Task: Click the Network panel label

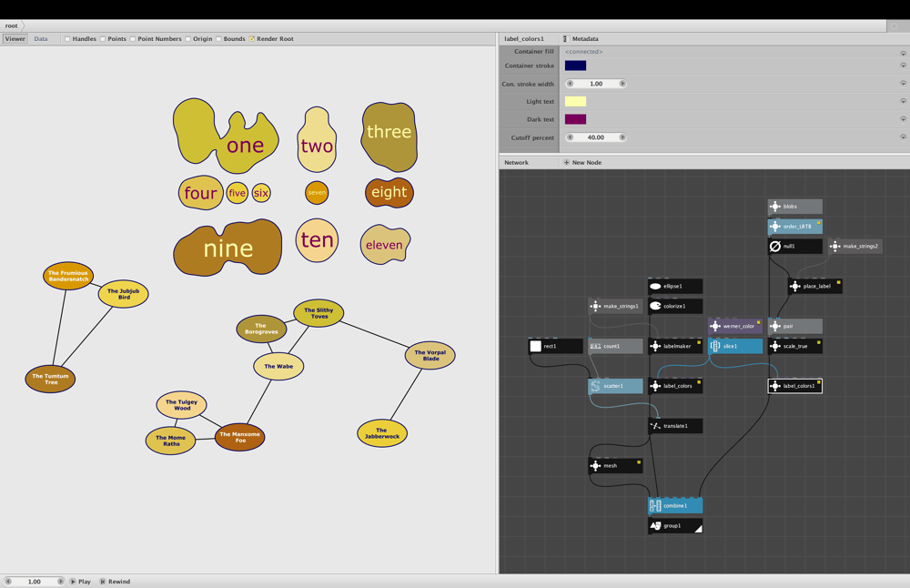Action: (x=517, y=163)
